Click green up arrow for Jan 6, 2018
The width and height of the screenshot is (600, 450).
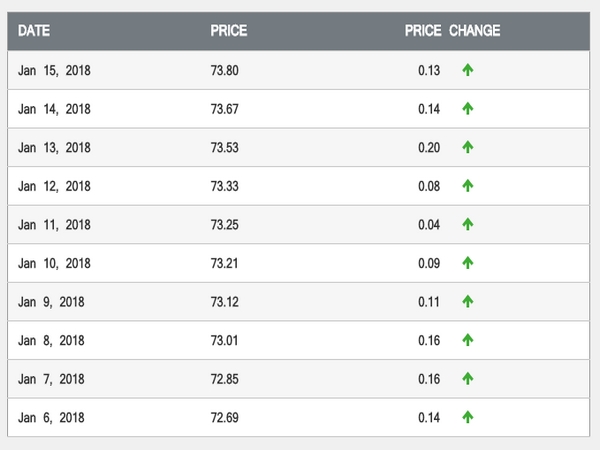467,417
